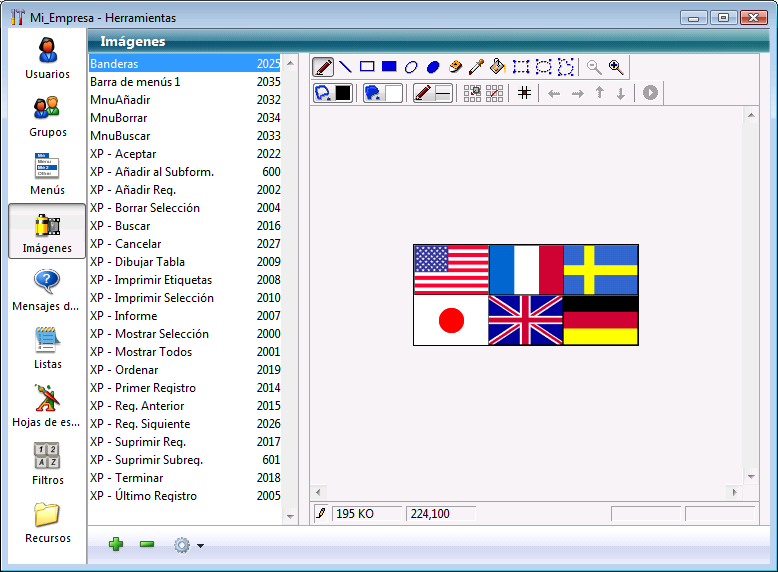
Task: Open the gear actions dropdown menu
Action: click(187, 545)
